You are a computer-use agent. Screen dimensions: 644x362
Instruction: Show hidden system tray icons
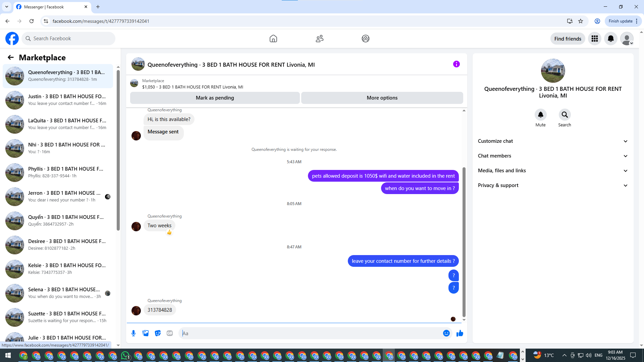[564, 355]
